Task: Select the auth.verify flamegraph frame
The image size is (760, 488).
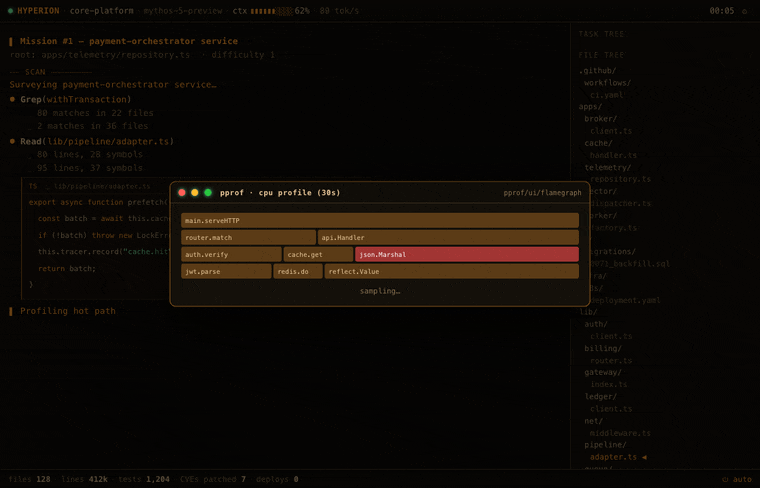Action: pos(231,254)
